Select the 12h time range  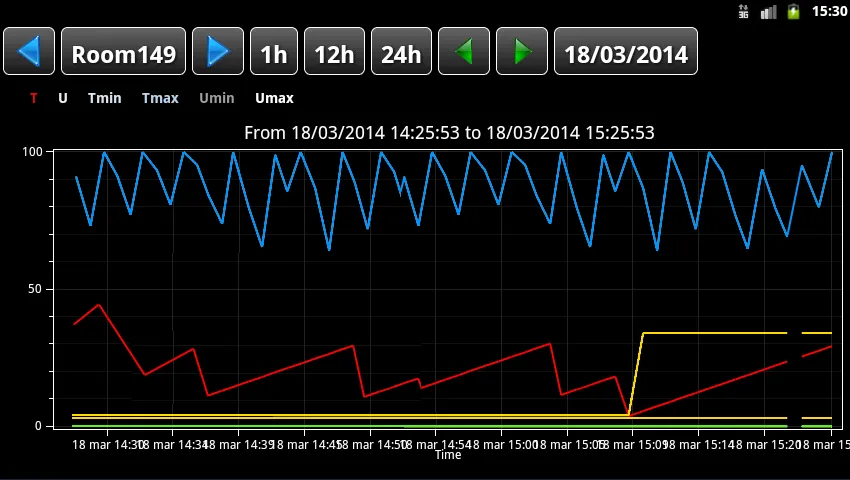coord(334,51)
